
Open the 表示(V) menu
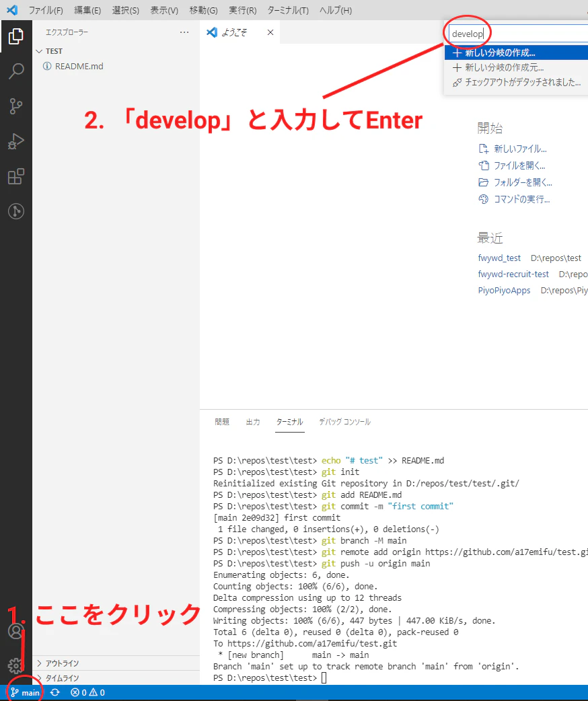164,10
